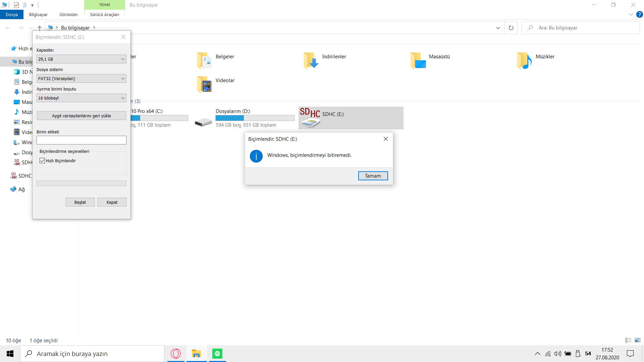
Task: Click the SDHC (E:) drive icon
Action: 310,118
